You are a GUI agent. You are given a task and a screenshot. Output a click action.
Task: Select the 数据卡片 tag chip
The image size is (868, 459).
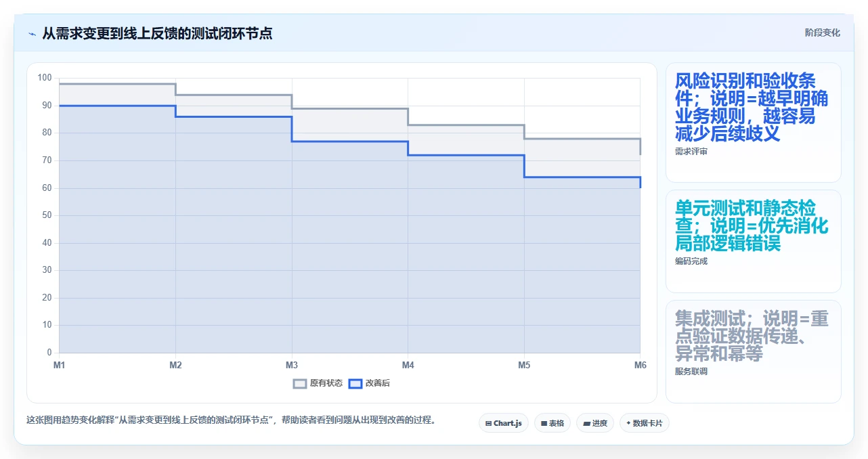(645, 423)
